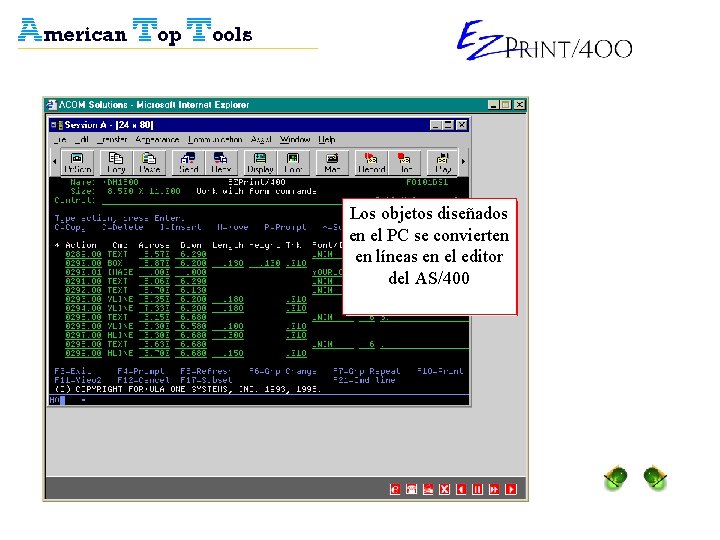Open the Appearance menu
720x540 pixels.
point(157,139)
